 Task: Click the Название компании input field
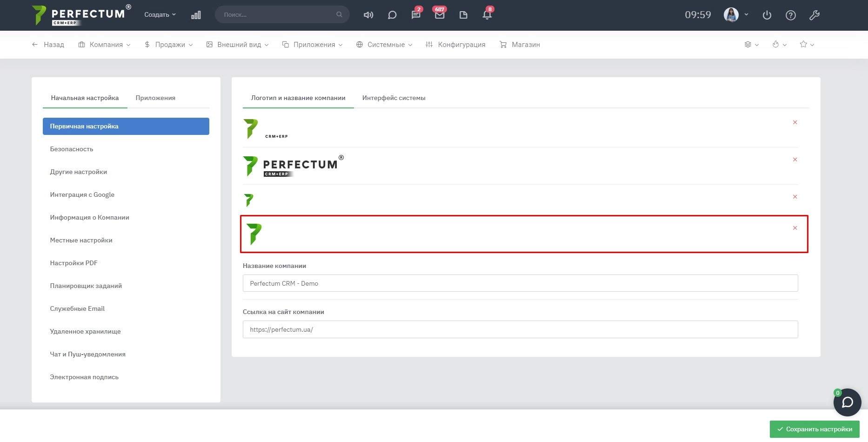pyautogui.click(x=520, y=283)
